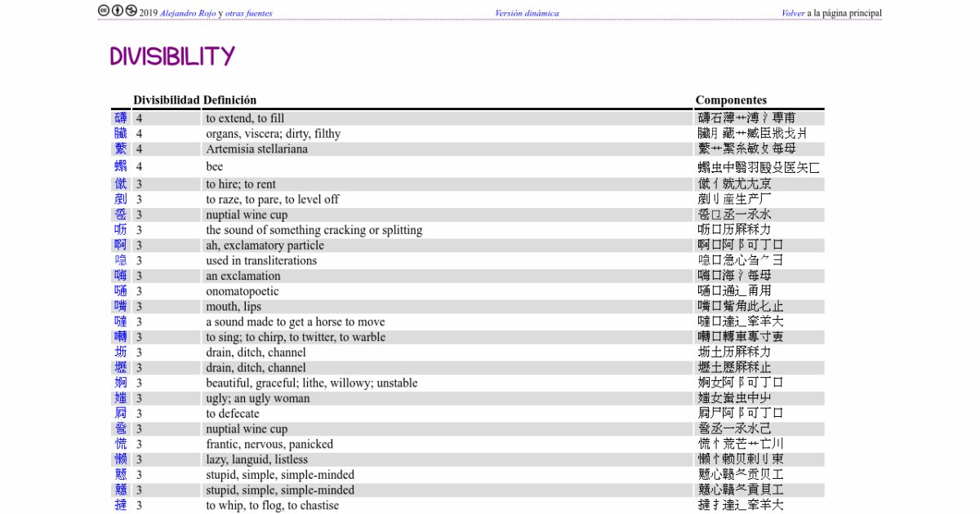This screenshot has height=514, width=980.
Task: Click the 'Definición' column header
Action: (229, 100)
